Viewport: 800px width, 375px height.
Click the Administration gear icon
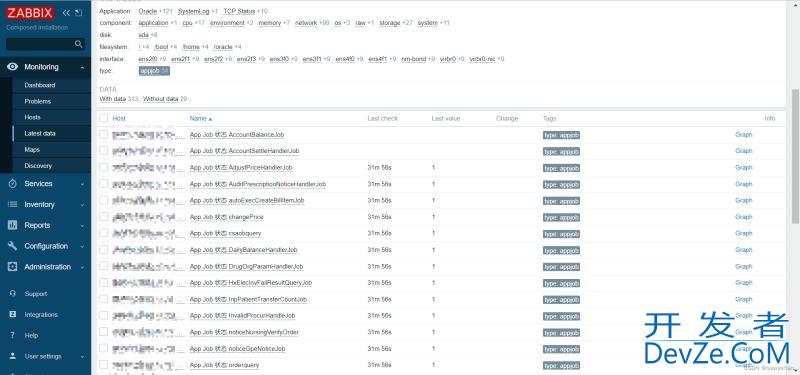click(x=13, y=267)
